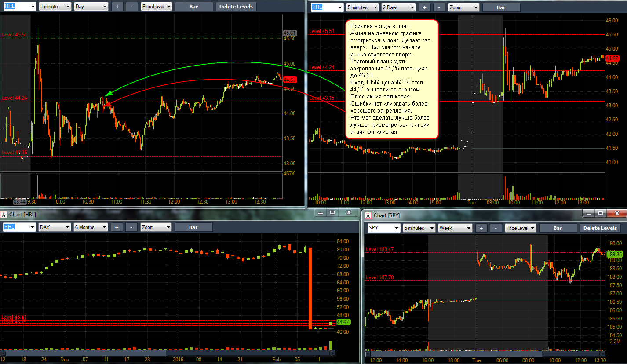
Task: Click the SPY chart horizontal scrollbar
Action: (485, 354)
